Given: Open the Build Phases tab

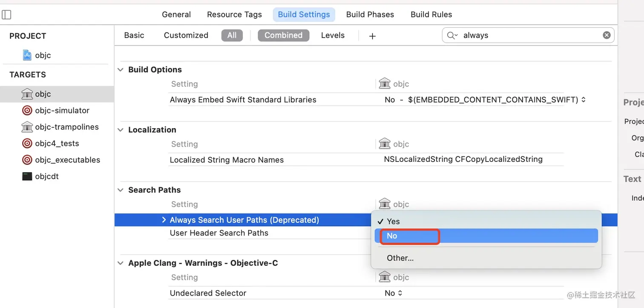Looking at the screenshot, I should pos(370,14).
